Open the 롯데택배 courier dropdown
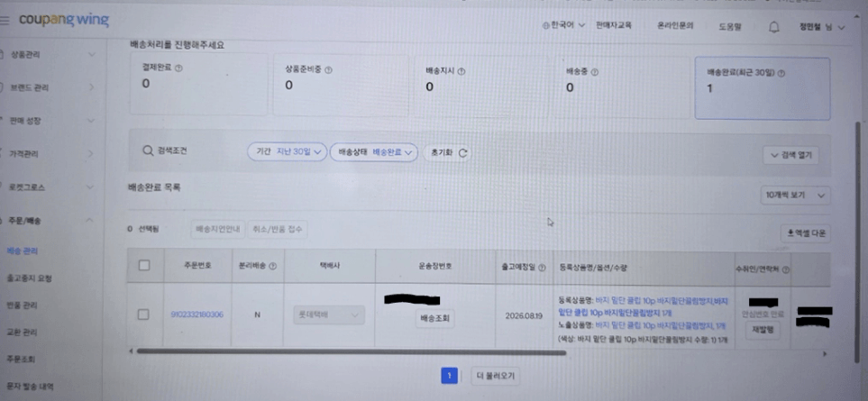This screenshot has height=401, width=868. tap(329, 315)
